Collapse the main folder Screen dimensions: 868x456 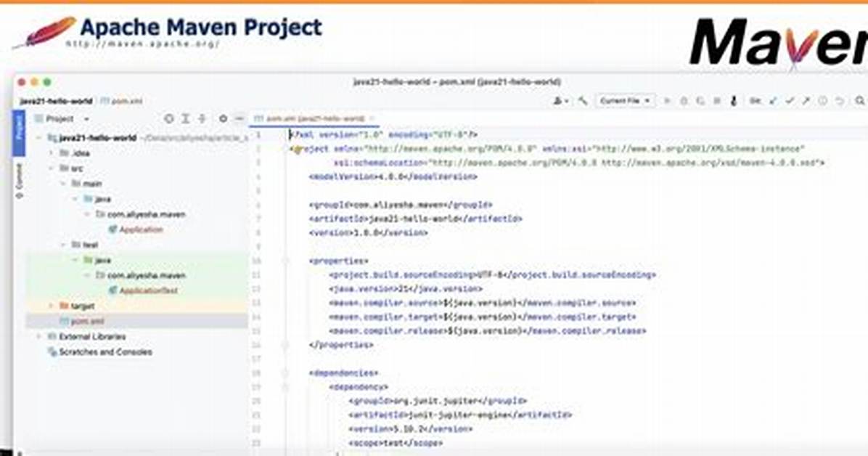point(64,184)
